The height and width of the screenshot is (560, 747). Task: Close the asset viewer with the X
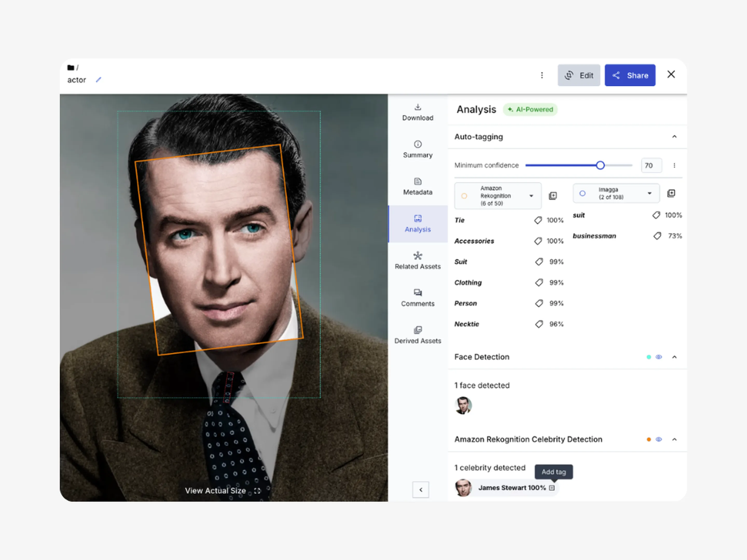(671, 74)
